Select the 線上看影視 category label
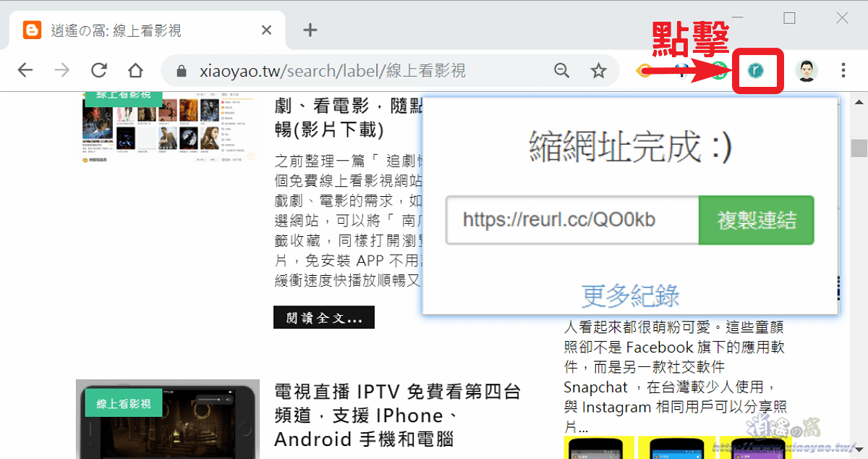Screen dimensions: 868x459 (x=123, y=96)
